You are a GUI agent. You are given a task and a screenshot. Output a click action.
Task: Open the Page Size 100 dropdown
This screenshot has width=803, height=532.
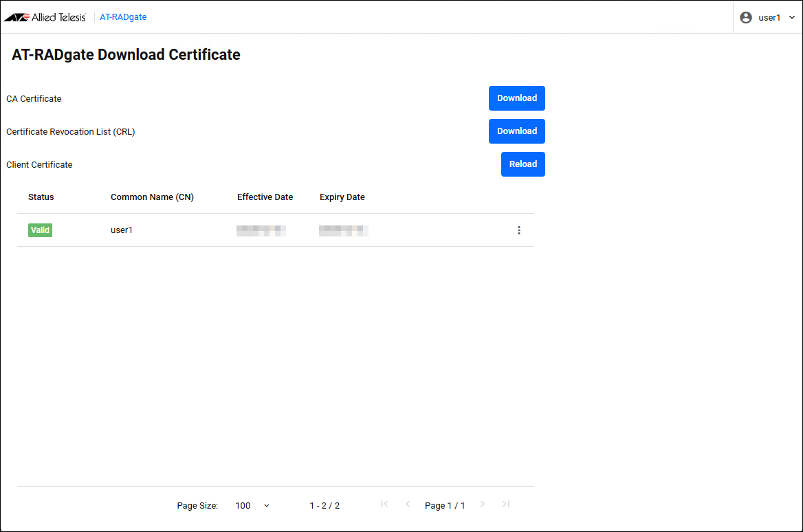(252, 505)
